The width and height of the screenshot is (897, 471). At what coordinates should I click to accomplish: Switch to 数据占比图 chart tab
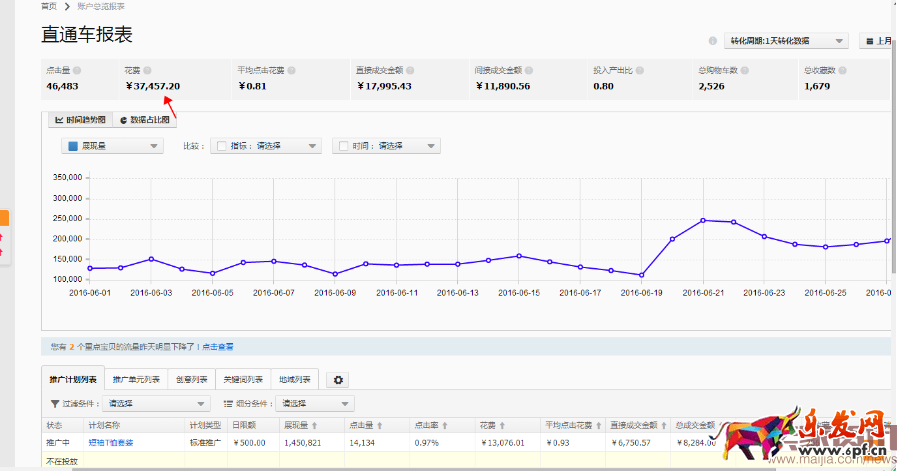pos(145,120)
